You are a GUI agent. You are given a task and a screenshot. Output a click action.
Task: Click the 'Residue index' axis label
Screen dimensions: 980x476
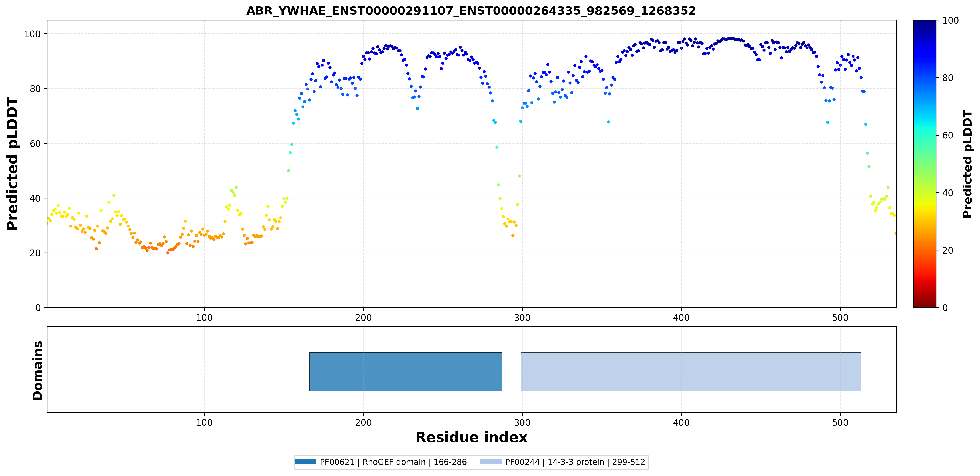coord(471,437)
